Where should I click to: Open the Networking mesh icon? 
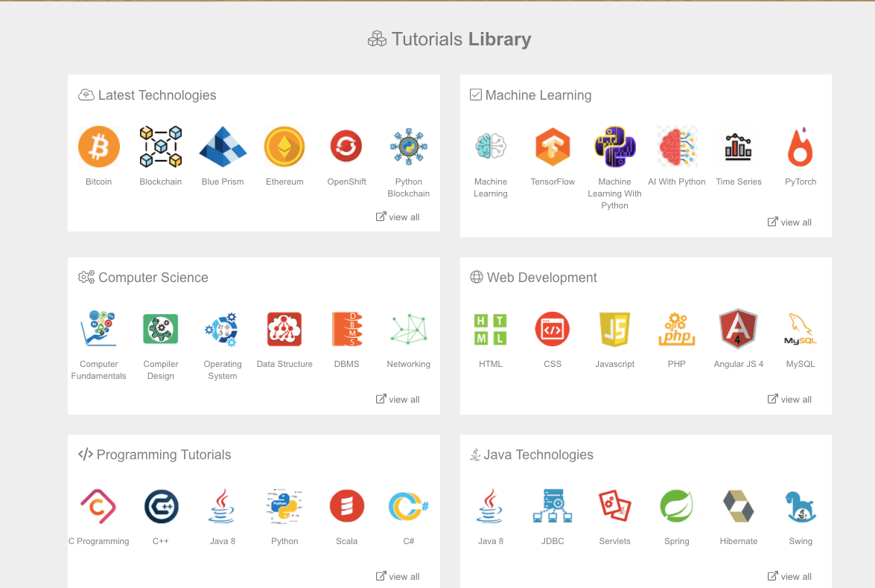pyautogui.click(x=409, y=328)
